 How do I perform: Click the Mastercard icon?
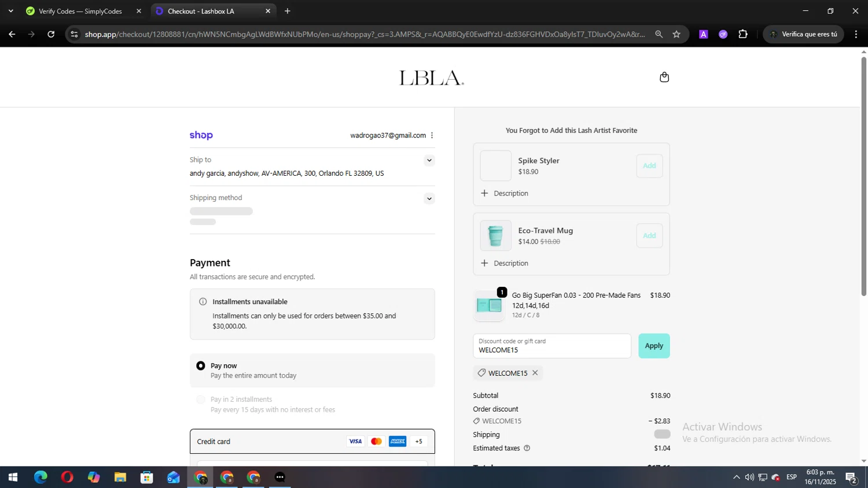[x=377, y=441]
